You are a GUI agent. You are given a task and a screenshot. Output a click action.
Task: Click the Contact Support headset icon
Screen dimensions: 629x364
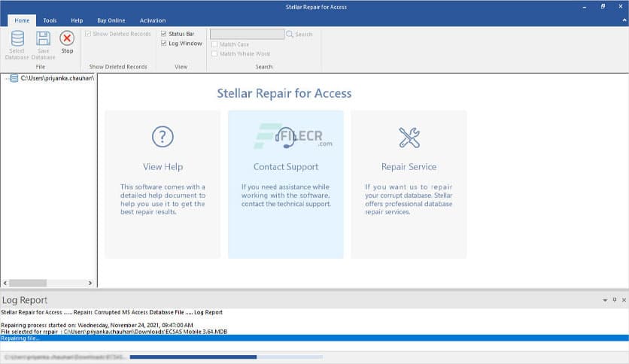[285, 138]
